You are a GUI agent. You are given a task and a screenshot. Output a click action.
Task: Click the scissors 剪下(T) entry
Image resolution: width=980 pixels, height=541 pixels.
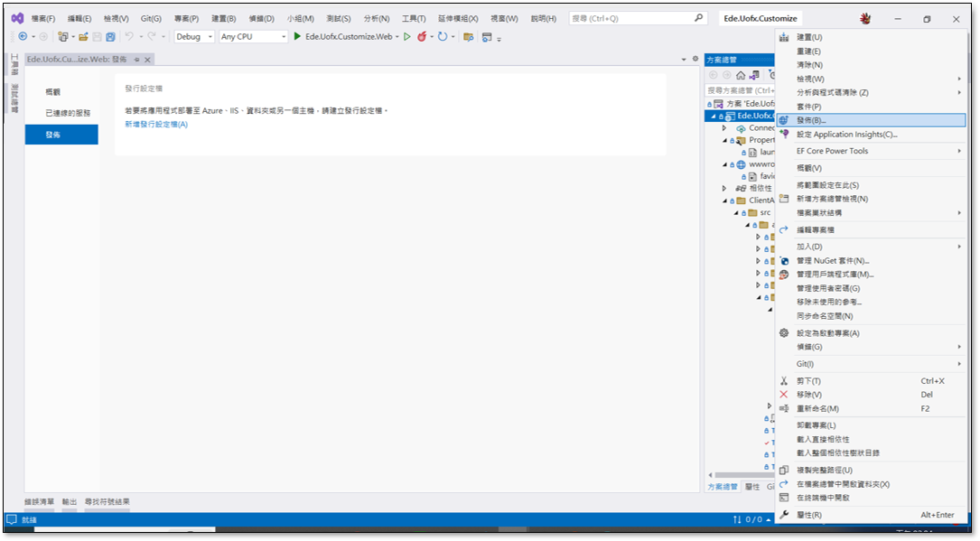[871, 381]
